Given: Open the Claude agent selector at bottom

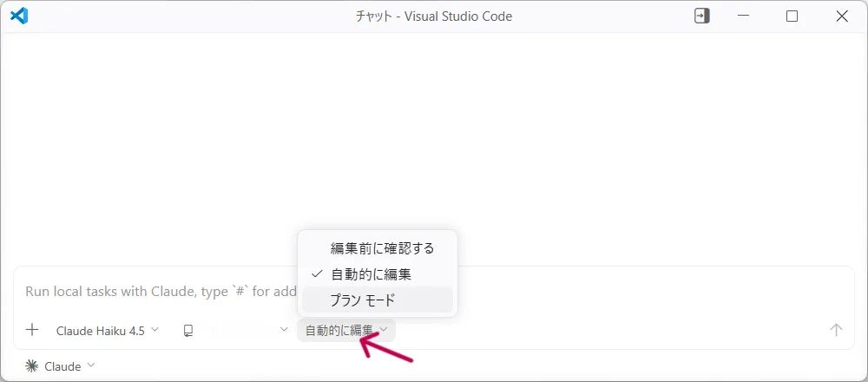Looking at the screenshot, I should (x=61, y=366).
